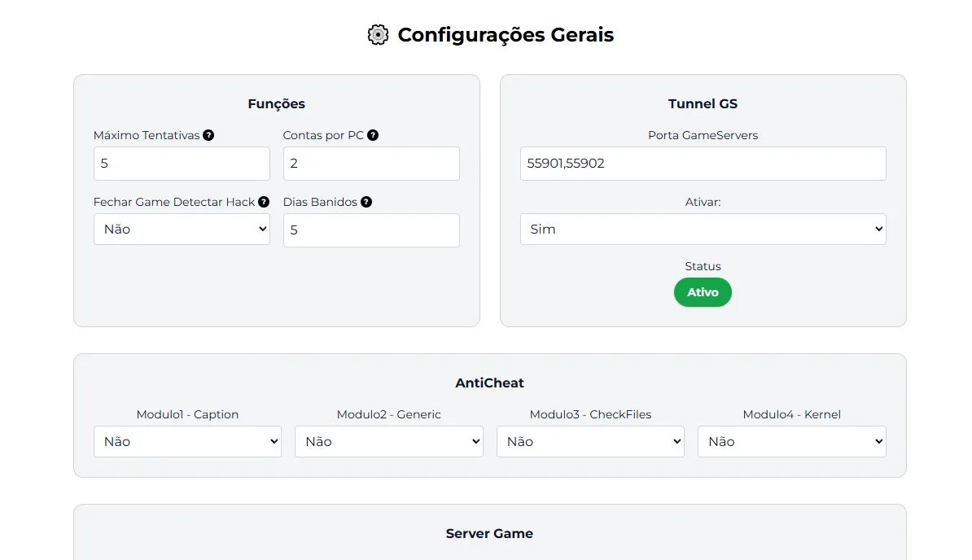This screenshot has height=560, width=972.
Task: Expand the Modulo3 - CheckFiles dropdown
Action: point(590,442)
